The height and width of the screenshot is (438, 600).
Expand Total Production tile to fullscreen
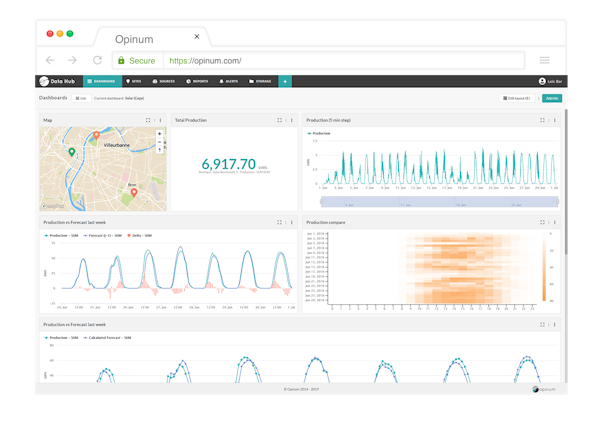click(280, 120)
